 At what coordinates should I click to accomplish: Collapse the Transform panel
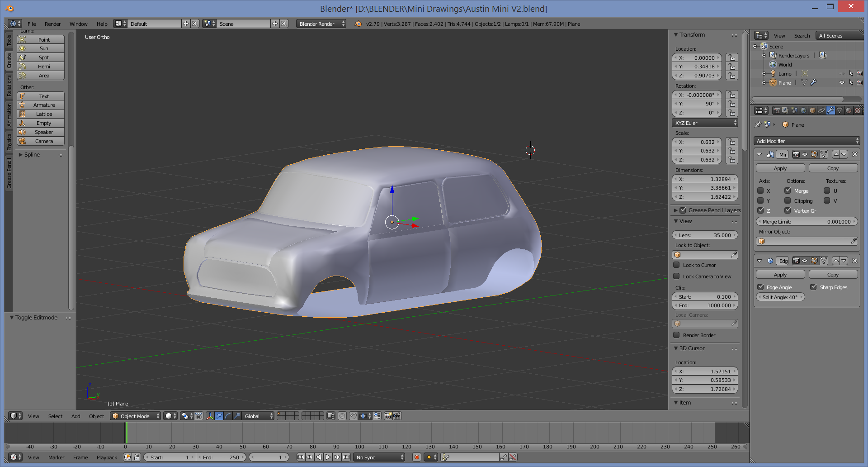676,35
